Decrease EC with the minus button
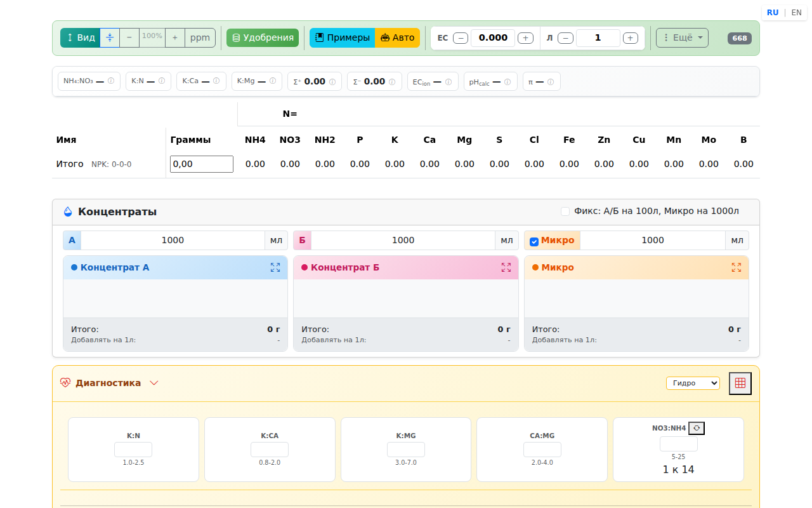Viewport: 812px width, 508px height. click(x=461, y=38)
